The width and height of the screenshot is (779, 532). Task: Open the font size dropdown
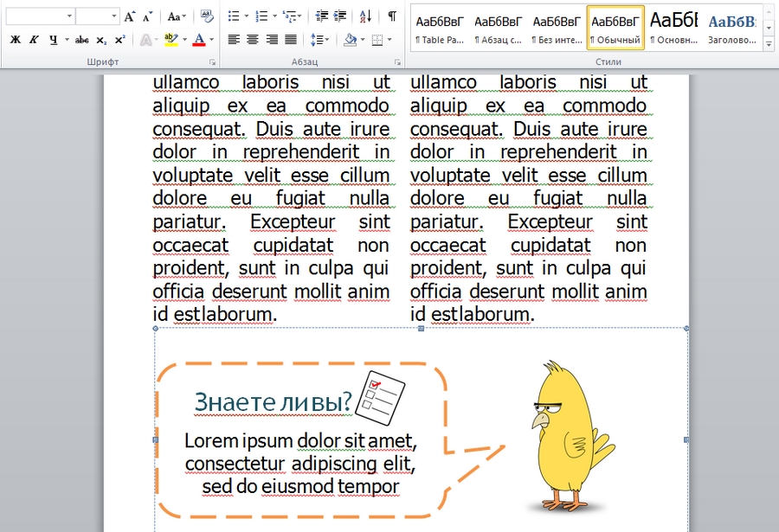click(x=114, y=16)
